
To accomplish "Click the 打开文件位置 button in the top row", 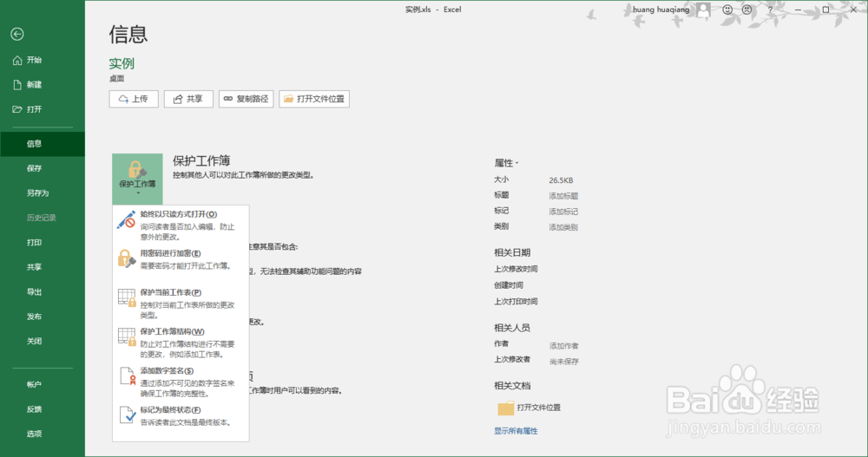I will tap(314, 99).
